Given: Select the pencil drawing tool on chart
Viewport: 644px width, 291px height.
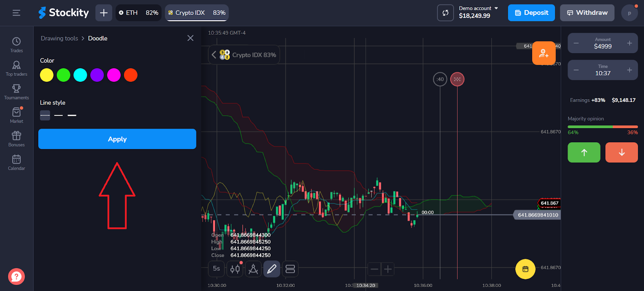Looking at the screenshot, I should [x=272, y=269].
